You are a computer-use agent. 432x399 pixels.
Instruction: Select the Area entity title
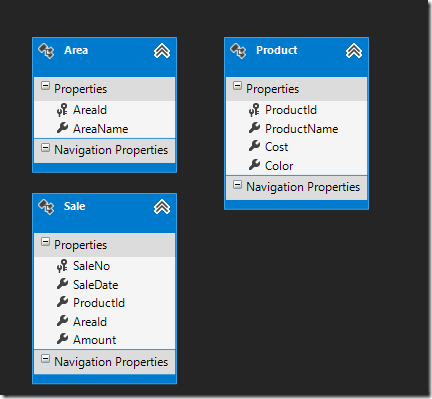[76, 50]
